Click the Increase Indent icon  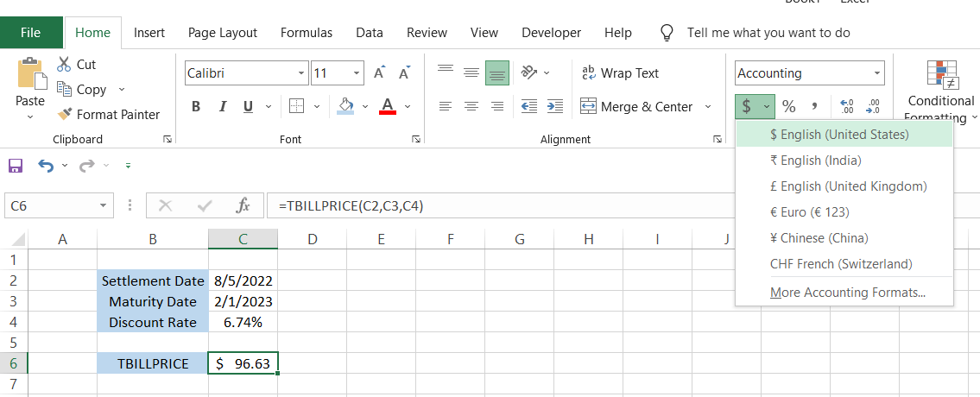tap(554, 107)
